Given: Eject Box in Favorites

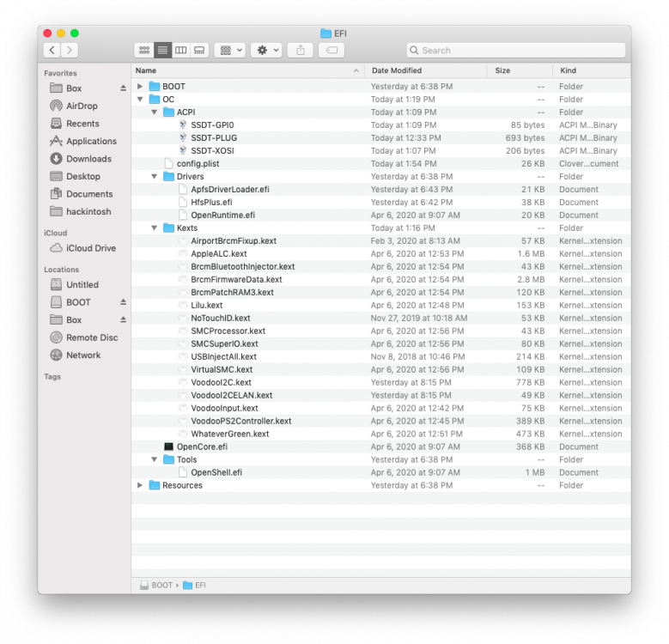Looking at the screenshot, I should click(123, 88).
